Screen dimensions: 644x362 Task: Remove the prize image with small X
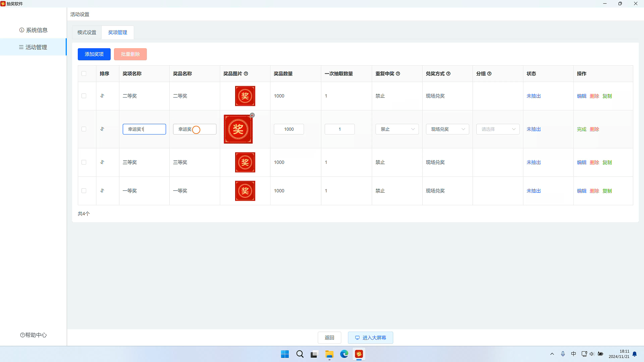(x=252, y=115)
